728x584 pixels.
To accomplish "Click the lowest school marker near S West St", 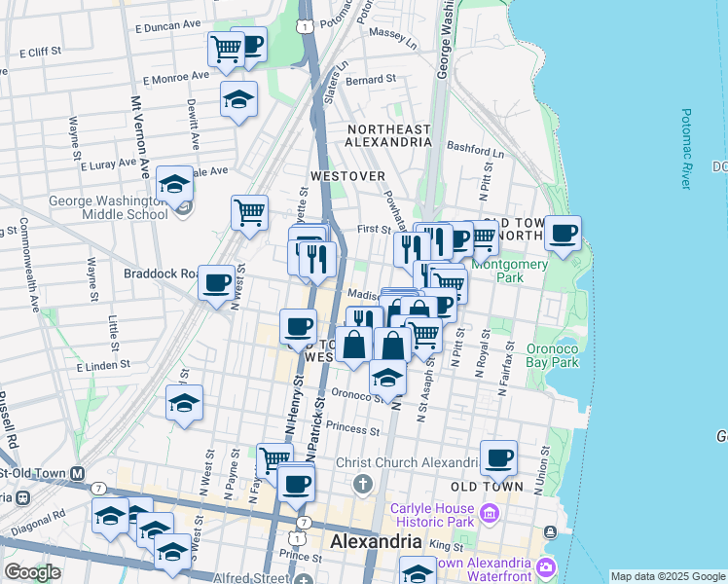I will click(x=172, y=552).
